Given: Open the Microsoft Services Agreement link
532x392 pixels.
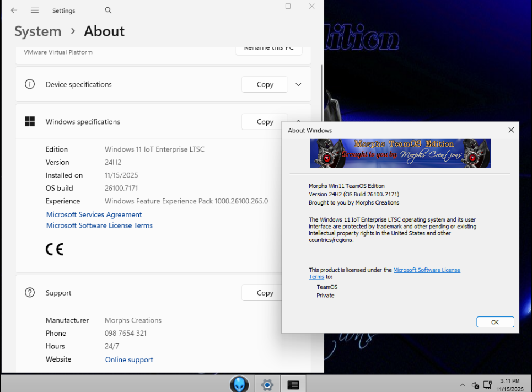Looking at the screenshot, I should [x=94, y=214].
